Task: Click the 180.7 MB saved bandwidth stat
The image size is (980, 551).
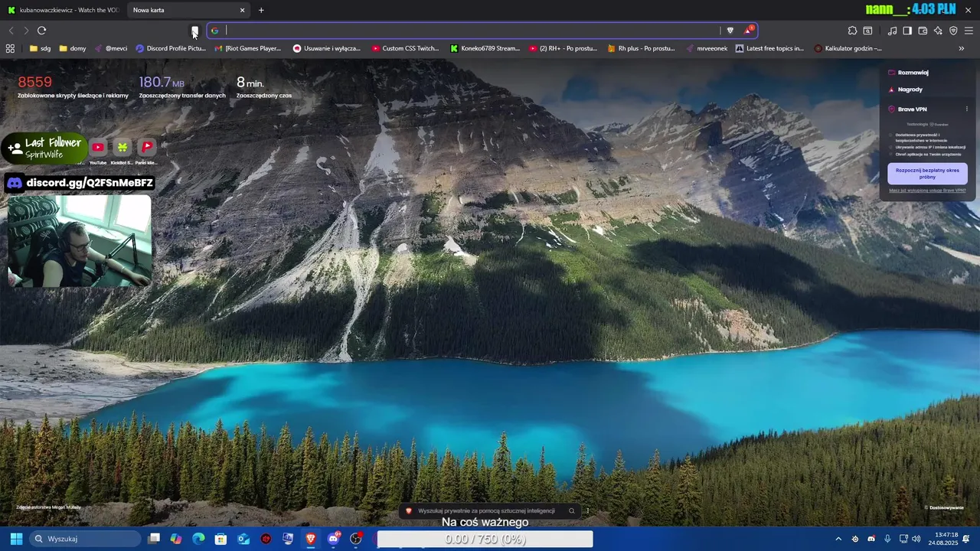Action: pos(182,87)
